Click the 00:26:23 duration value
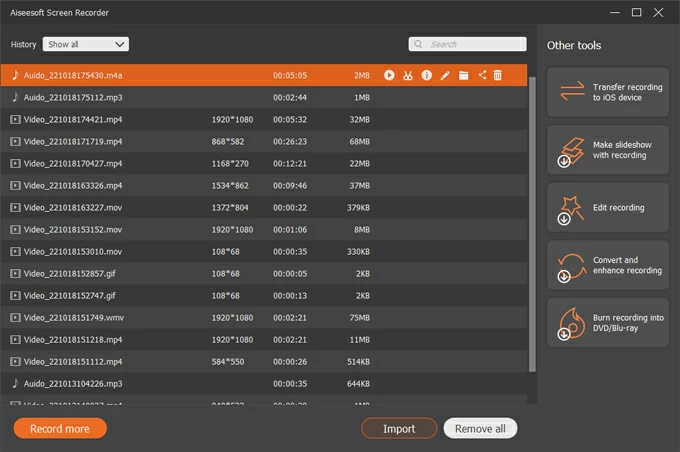The image size is (680, 452). 290,141
